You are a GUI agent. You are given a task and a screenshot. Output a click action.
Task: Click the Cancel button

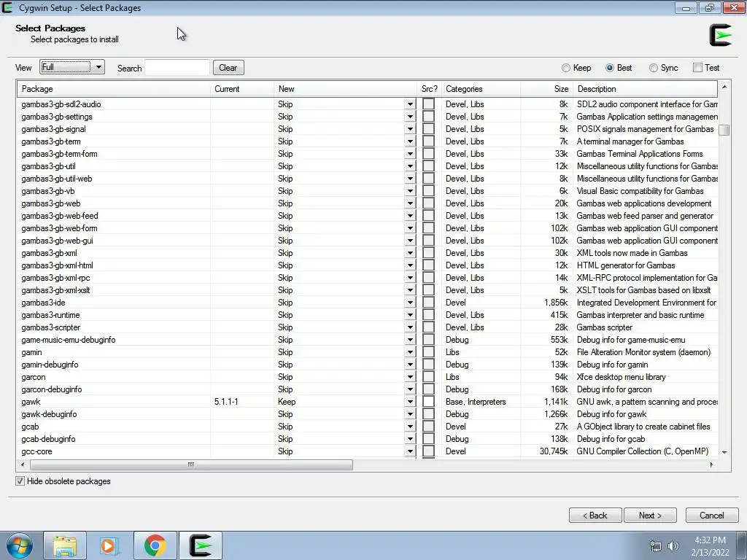pyautogui.click(x=712, y=516)
